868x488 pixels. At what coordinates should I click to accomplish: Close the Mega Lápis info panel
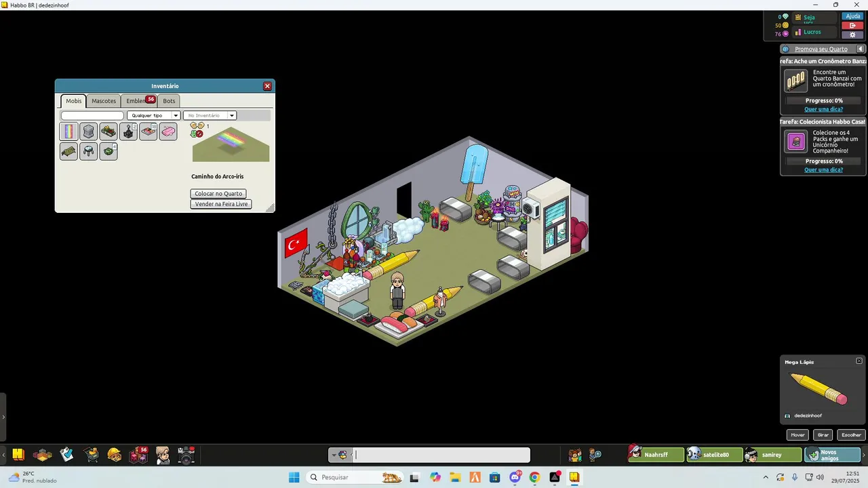click(859, 361)
